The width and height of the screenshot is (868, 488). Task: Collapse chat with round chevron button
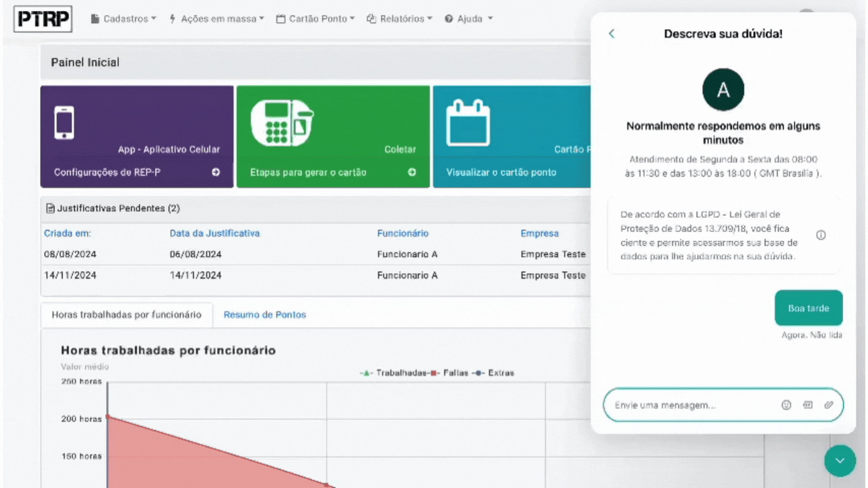coord(840,461)
